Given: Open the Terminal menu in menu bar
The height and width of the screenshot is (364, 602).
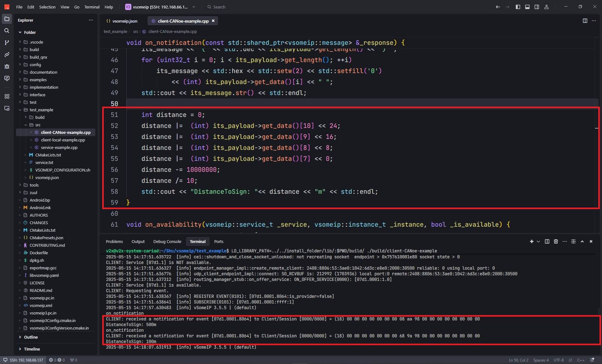Looking at the screenshot, I should pyautogui.click(x=92, y=7).
